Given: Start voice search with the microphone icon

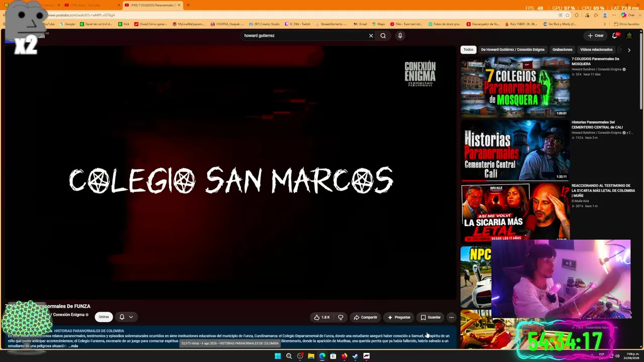Looking at the screenshot, I should [400, 36].
